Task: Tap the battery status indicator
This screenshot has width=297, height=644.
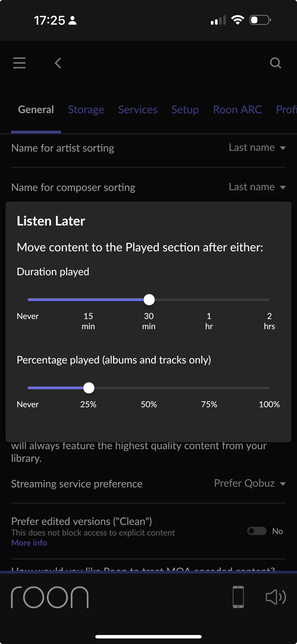Action: pos(260,20)
